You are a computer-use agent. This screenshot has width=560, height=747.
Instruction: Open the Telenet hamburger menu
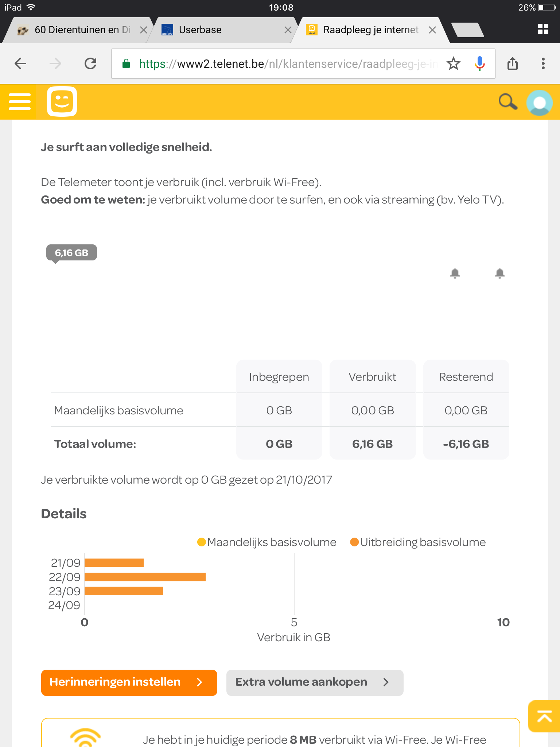tap(19, 101)
